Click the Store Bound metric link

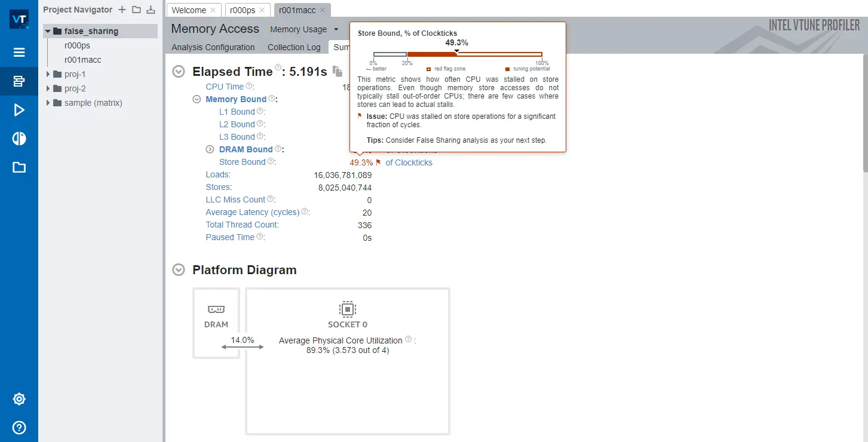point(242,162)
